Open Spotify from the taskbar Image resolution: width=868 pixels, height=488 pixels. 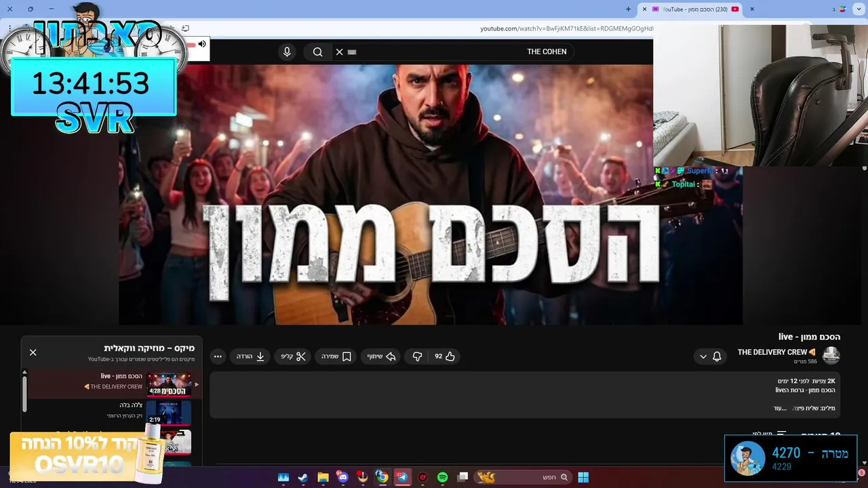point(442,477)
